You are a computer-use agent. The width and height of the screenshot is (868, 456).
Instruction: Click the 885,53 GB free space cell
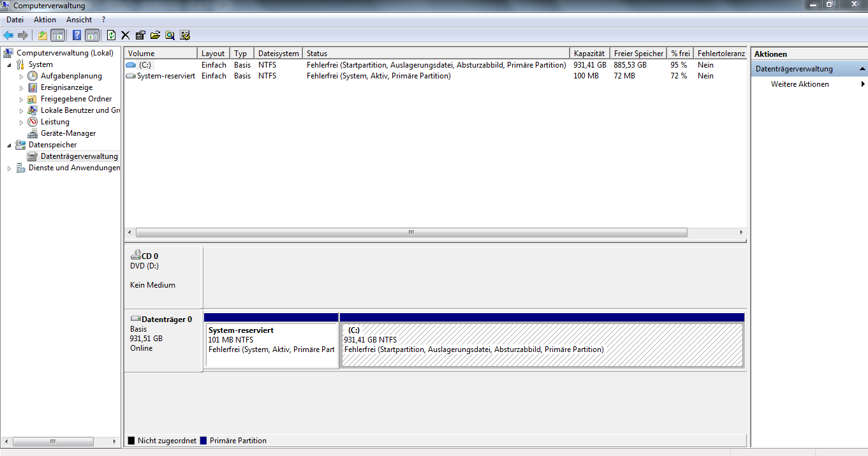[630, 65]
